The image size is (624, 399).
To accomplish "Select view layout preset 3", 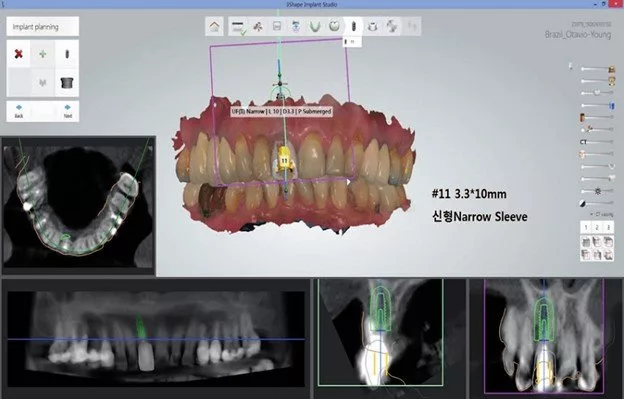I will coord(608,227).
